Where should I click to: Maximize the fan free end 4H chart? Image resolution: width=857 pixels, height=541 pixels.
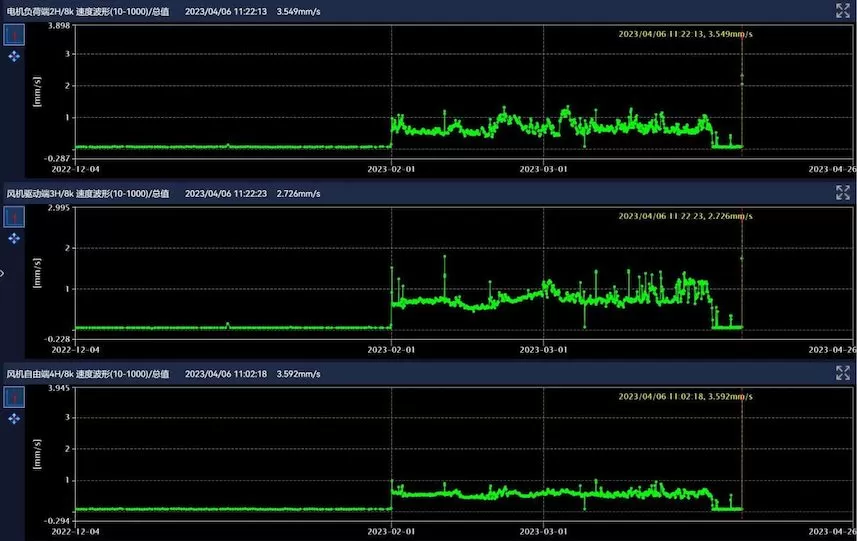[842, 373]
